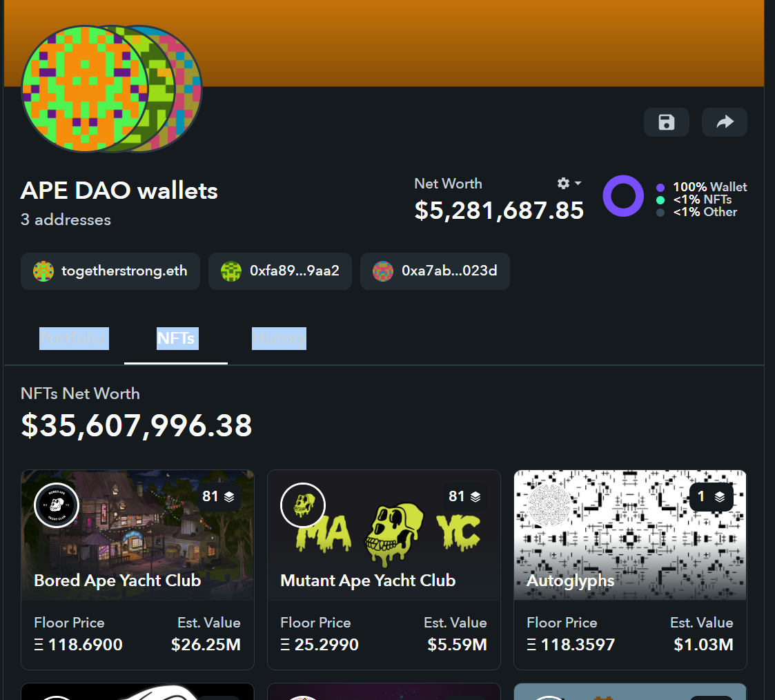Click the 118.6900 floor price value
775x700 pixels.
[78, 645]
